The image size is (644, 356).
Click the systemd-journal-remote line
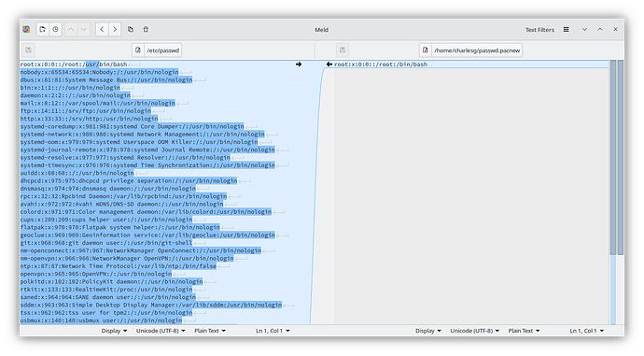click(x=147, y=150)
